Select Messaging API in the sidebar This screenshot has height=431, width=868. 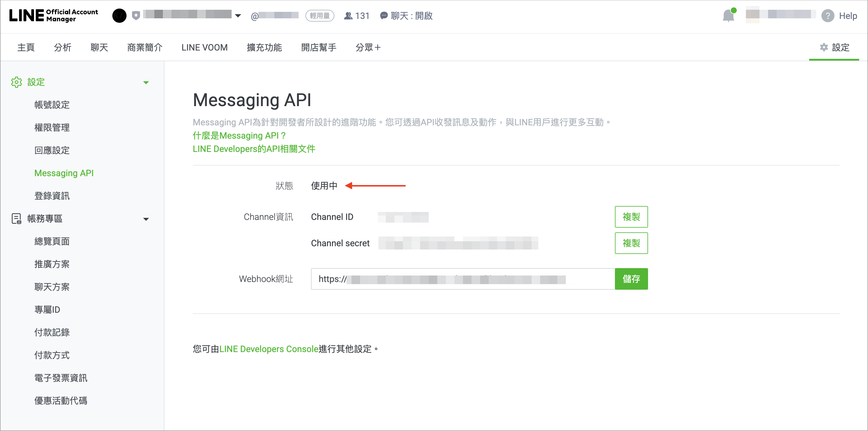click(x=64, y=173)
